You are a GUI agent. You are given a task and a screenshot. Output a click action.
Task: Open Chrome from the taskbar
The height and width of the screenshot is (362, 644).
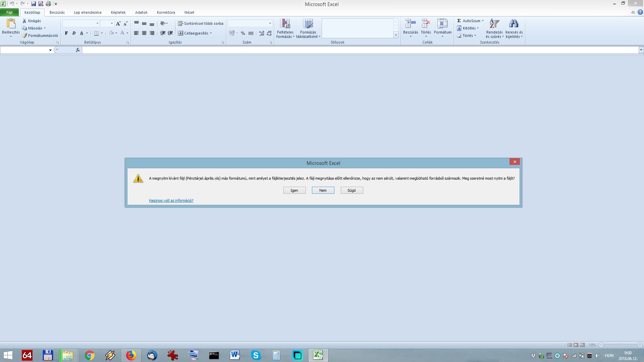[89, 355]
